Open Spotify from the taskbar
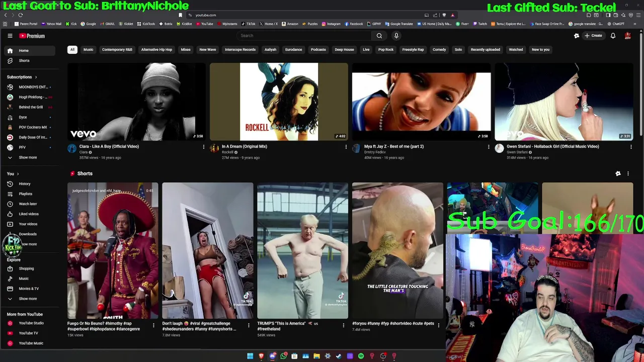Screen dimensions: 644x362 coord(361,356)
